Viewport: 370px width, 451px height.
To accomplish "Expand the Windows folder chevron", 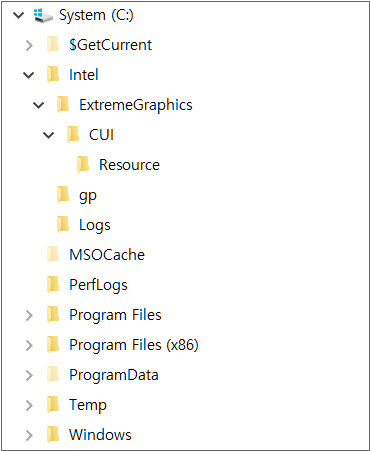I will [x=29, y=435].
